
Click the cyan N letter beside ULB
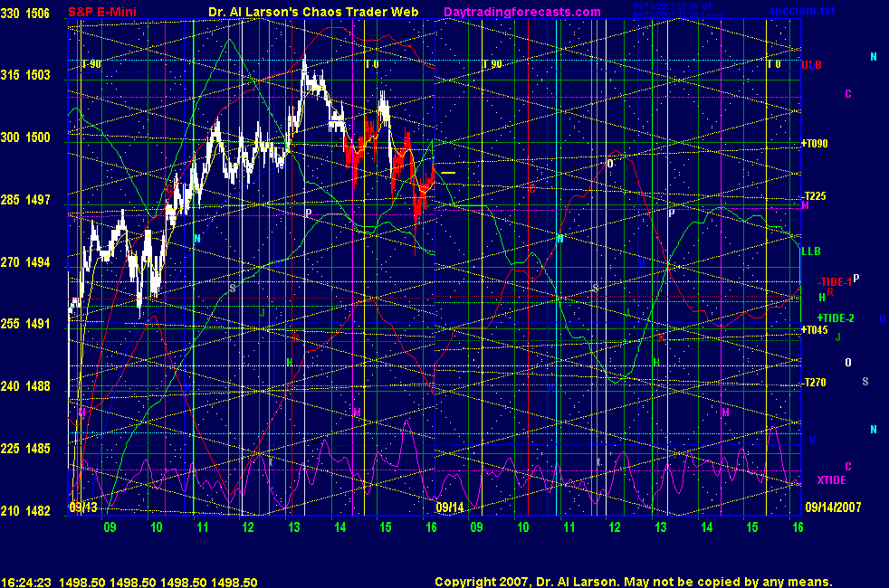874,57
